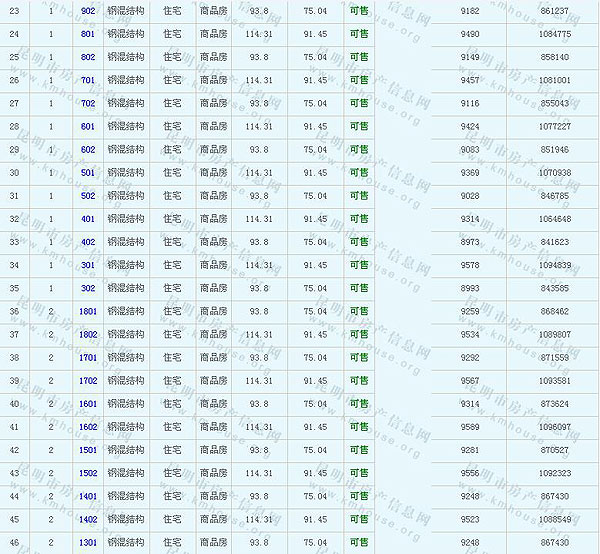Open room 902 link
Viewport: 600px width, 554px height.
[88, 11]
